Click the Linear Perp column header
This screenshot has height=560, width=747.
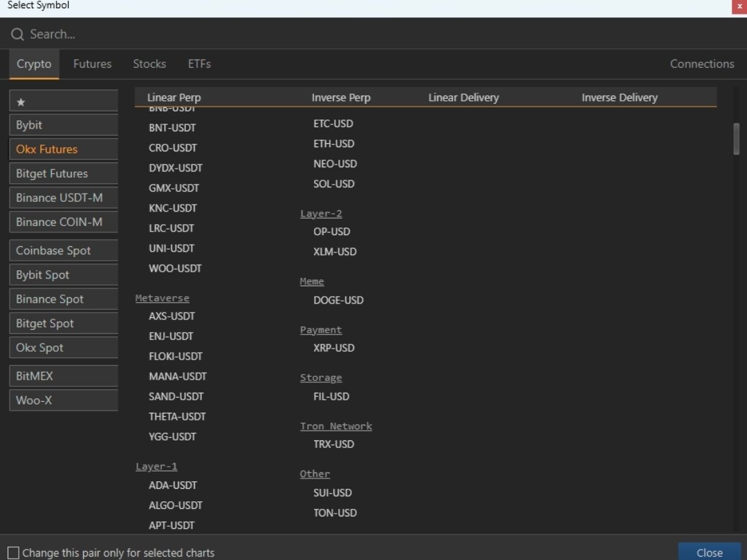pyautogui.click(x=174, y=97)
